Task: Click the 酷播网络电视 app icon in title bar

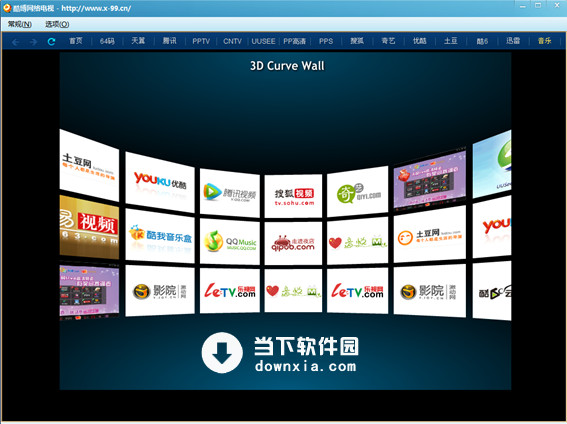Action: coord(7,7)
